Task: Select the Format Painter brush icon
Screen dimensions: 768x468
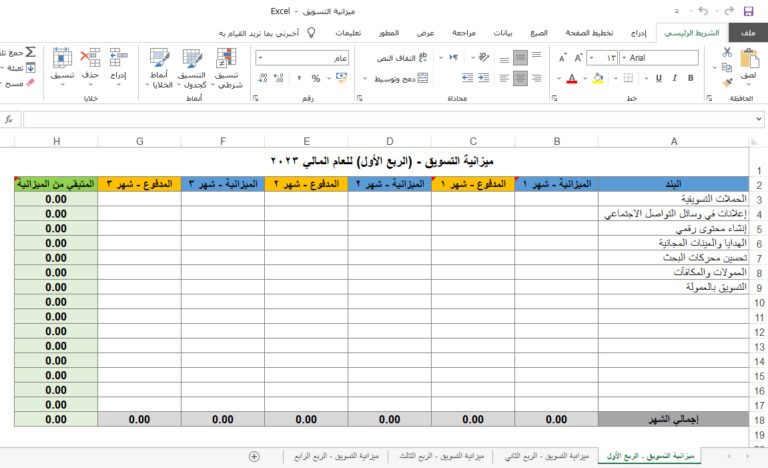Action: pyautogui.click(x=727, y=82)
